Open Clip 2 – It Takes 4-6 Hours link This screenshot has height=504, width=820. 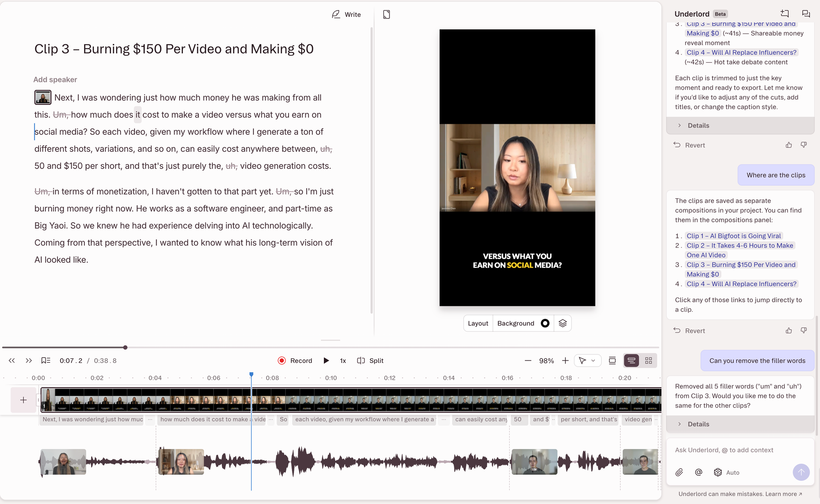[x=740, y=250]
